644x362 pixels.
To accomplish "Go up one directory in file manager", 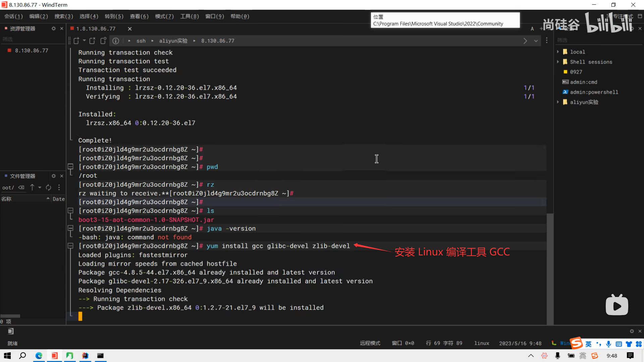I will 32,187.
